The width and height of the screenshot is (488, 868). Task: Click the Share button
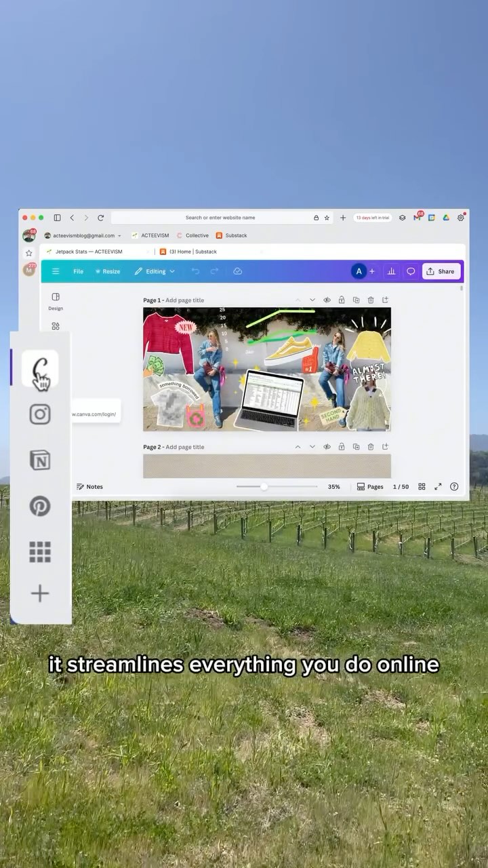[441, 271]
